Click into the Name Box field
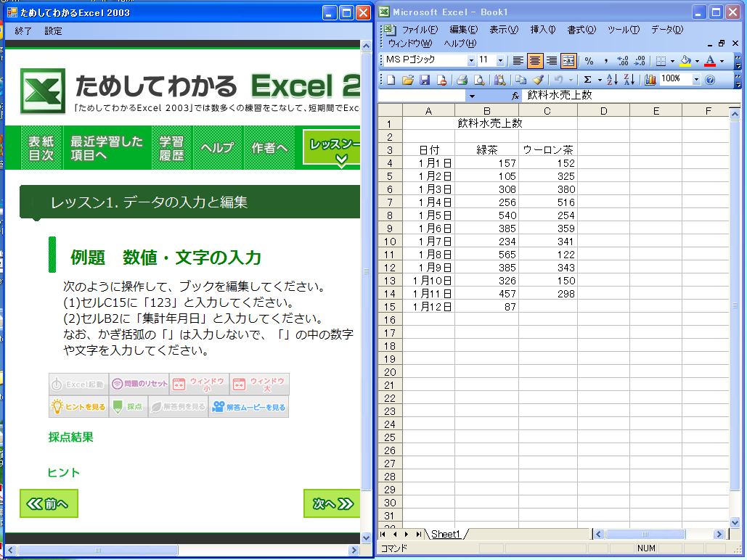Image resolution: width=747 pixels, height=560 pixels. (422, 96)
